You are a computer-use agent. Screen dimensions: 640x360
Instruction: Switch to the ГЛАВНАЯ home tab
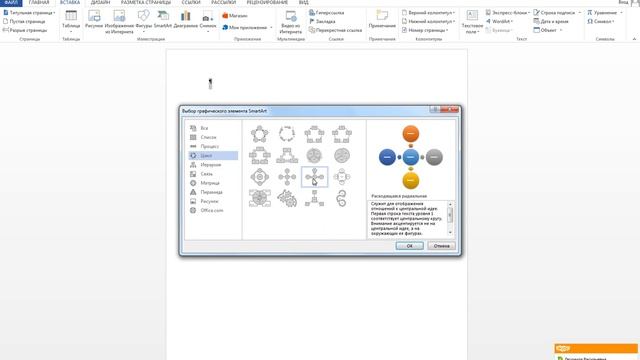point(39,2)
